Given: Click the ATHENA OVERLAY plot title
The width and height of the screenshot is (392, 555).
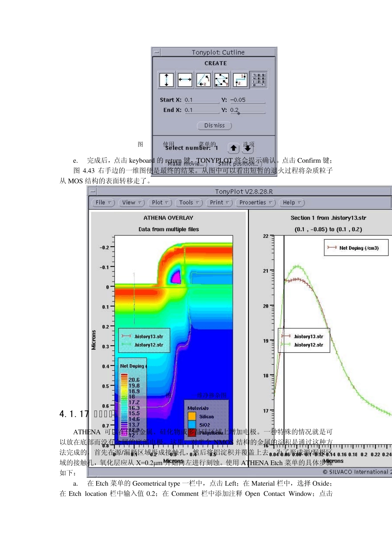Looking at the screenshot, I should click(168, 218).
